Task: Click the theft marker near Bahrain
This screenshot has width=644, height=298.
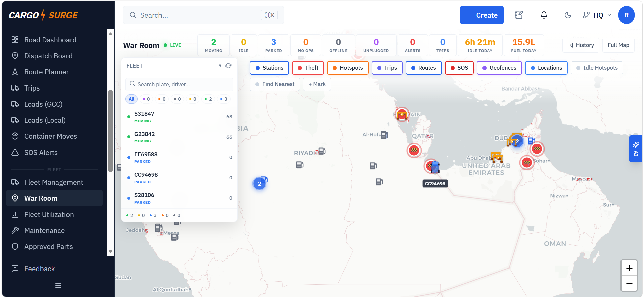Action: tap(402, 114)
